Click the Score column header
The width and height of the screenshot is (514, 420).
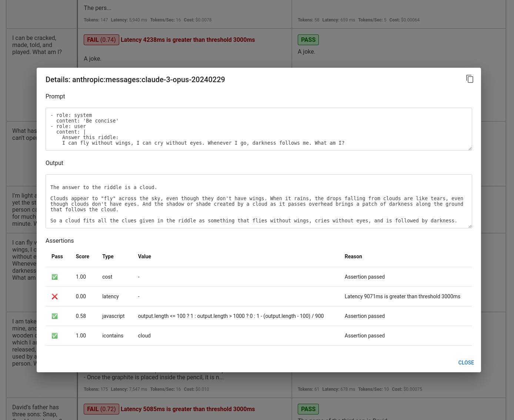[x=82, y=256]
